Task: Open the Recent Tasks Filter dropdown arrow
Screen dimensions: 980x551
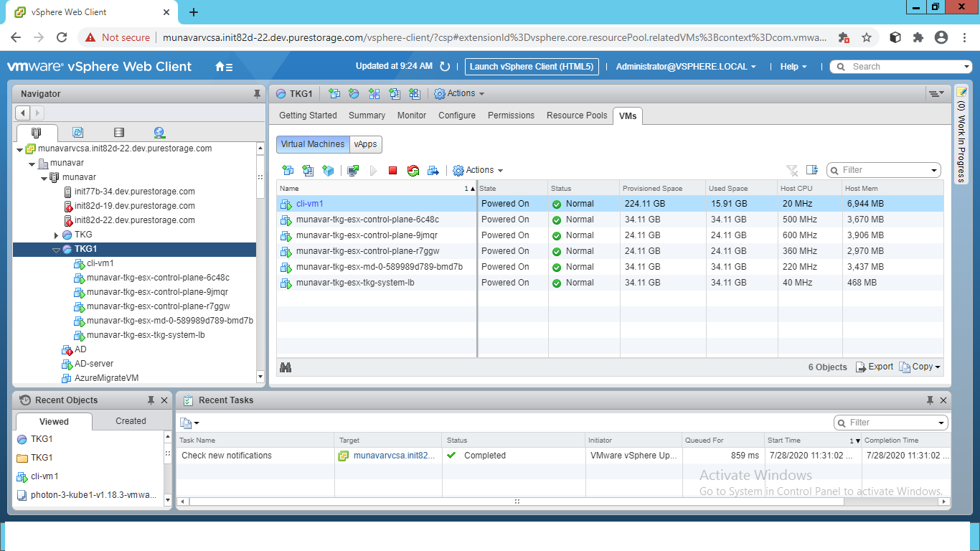Action: [941, 423]
